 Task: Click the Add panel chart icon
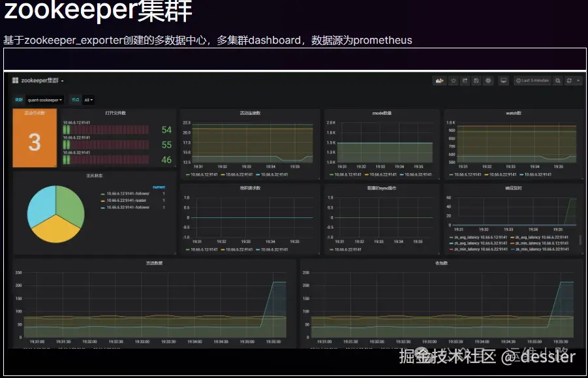pos(439,80)
